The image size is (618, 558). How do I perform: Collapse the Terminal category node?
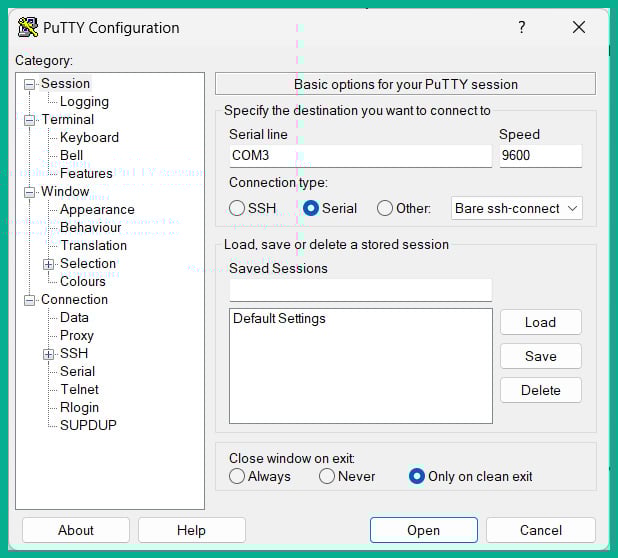pos(30,120)
